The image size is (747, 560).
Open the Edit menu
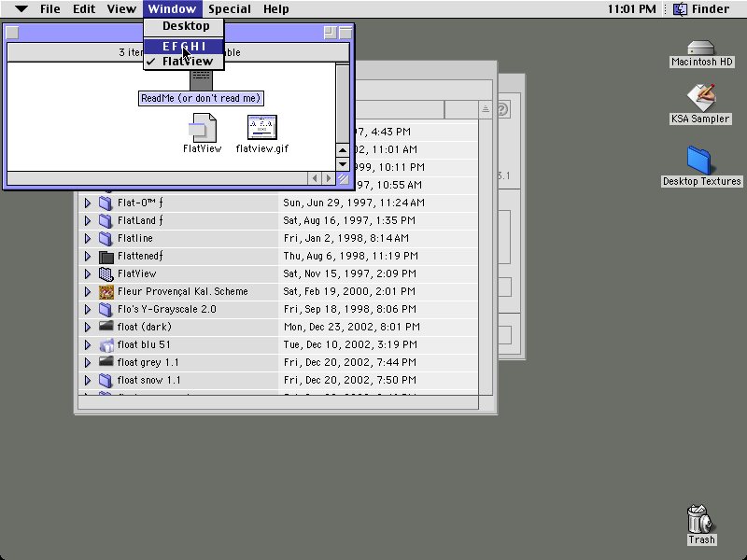coord(84,9)
